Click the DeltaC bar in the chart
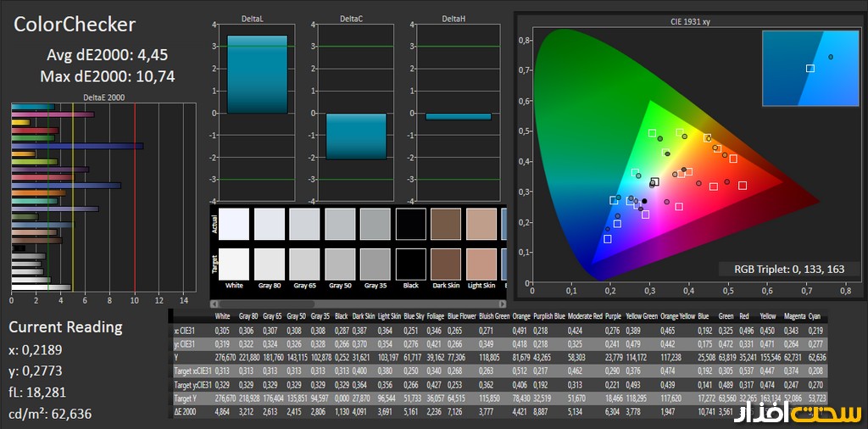This screenshot has width=868, height=429. click(x=356, y=136)
